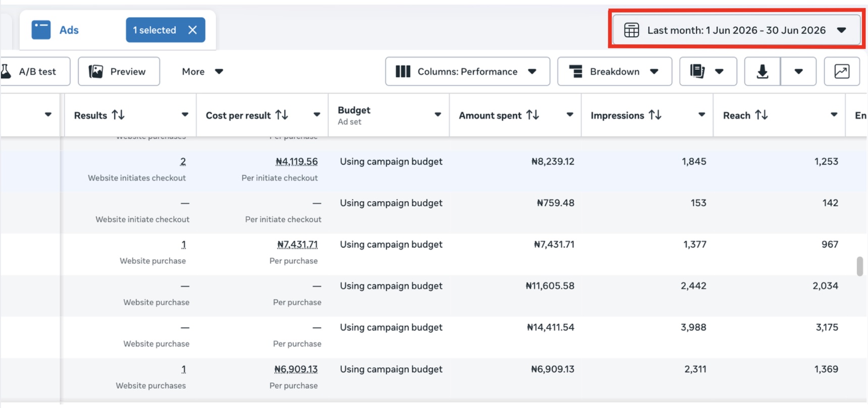Image resolution: width=868 pixels, height=408 pixels.
Task: Click amount spent ₦759.48
Action: point(556,203)
